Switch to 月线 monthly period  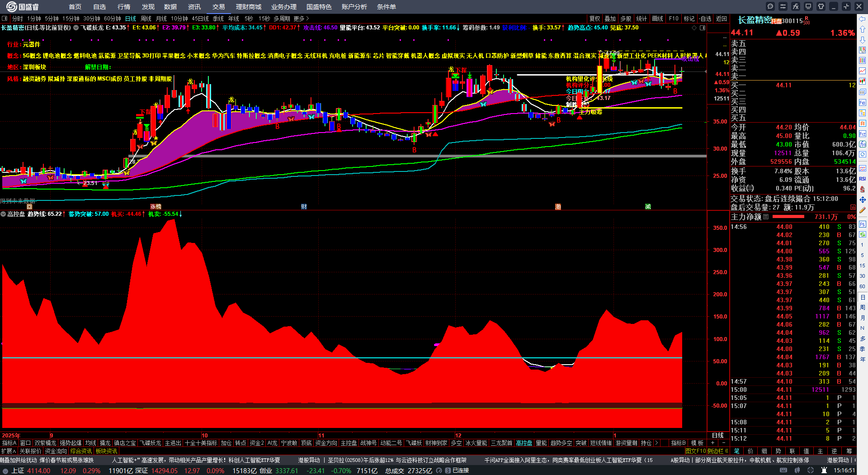161,19
